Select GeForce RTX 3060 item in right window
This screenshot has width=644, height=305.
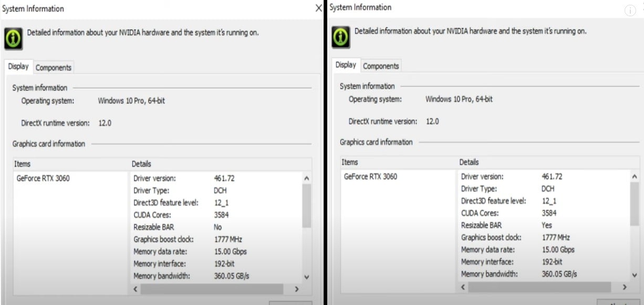[x=370, y=176]
